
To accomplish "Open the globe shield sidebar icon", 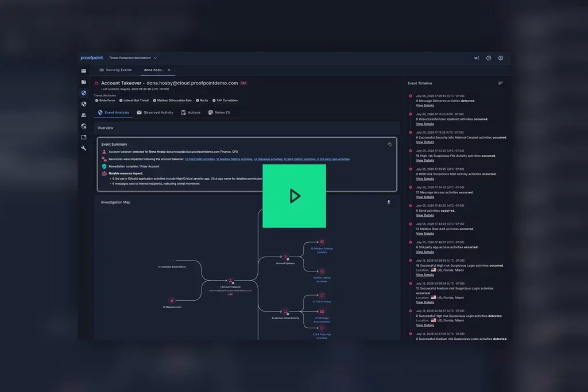I will [x=84, y=126].
